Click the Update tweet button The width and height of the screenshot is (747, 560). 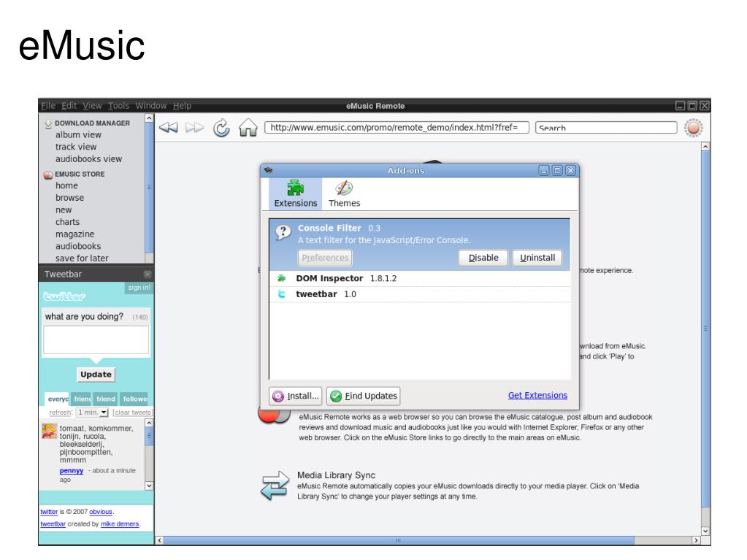coord(96,375)
